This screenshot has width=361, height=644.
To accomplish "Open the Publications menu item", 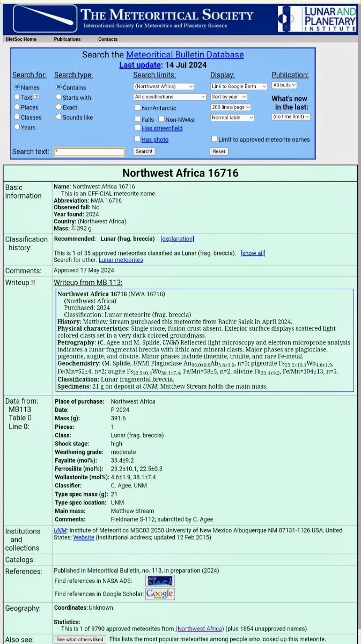I will 67,39.
